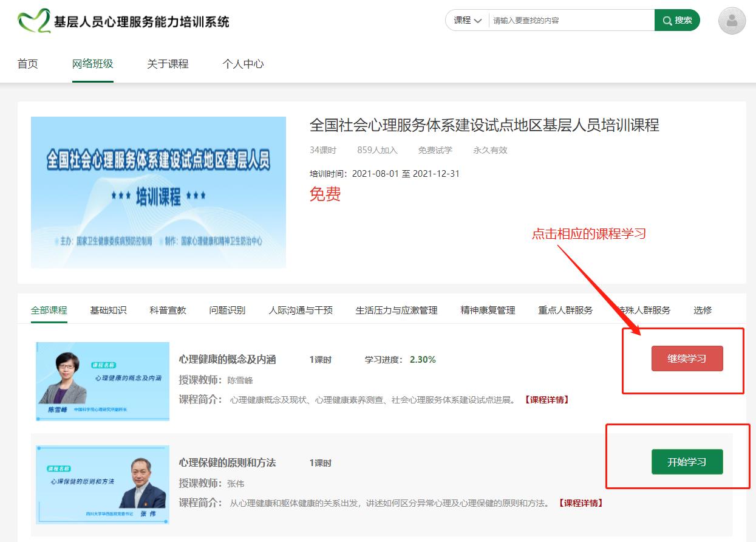Open the user avatar profile icon

[732, 21]
